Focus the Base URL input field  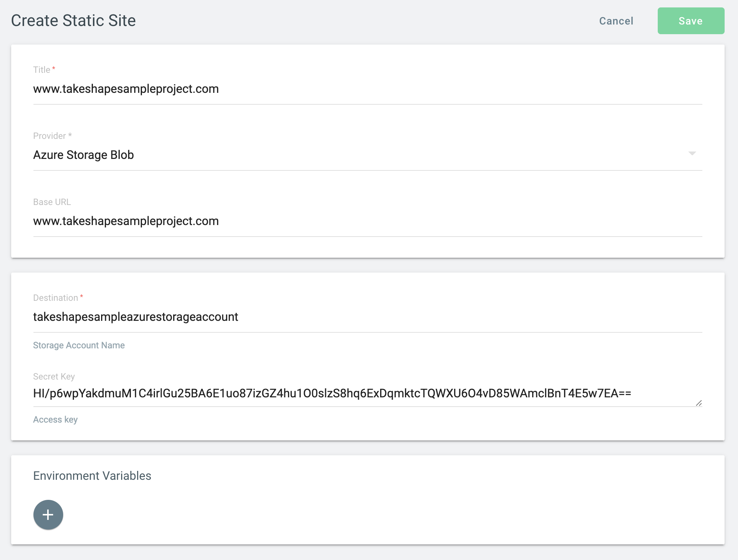point(368,221)
